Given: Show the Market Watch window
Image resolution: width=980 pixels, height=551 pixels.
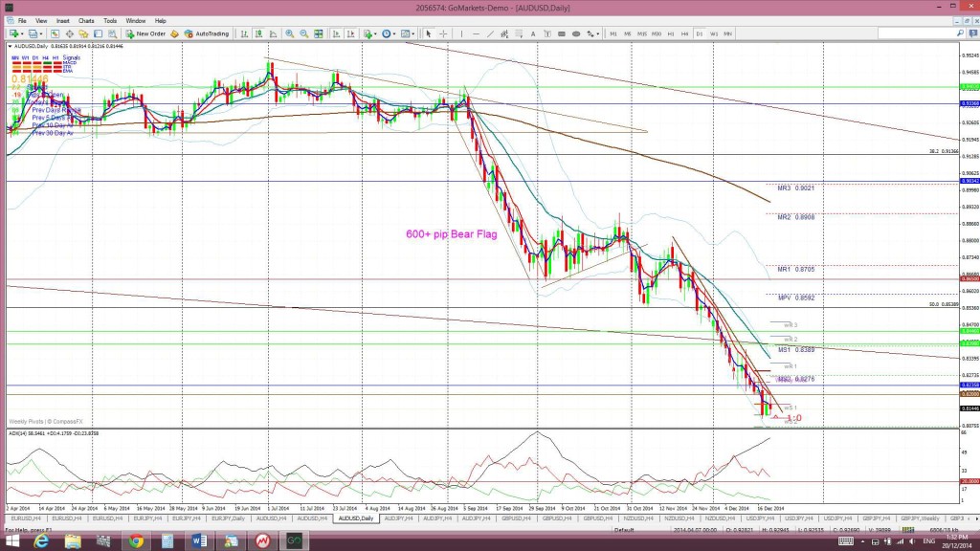Looking at the screenshot, I should 55,33.
